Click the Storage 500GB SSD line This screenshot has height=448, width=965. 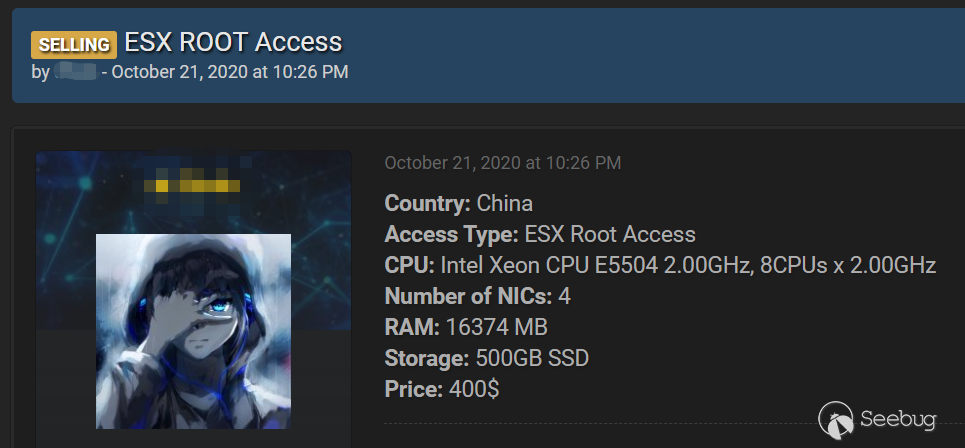(x=486, y=358)
